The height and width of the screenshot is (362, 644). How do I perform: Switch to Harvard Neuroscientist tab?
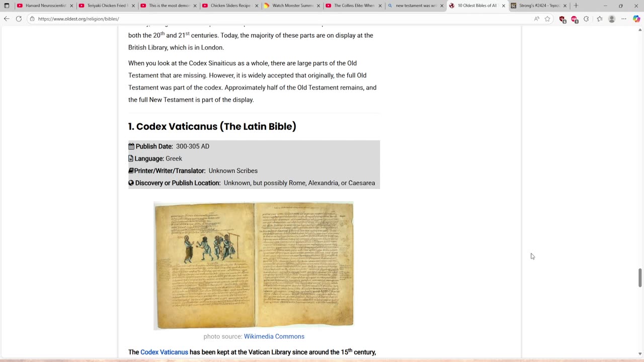tap(45, 6)
